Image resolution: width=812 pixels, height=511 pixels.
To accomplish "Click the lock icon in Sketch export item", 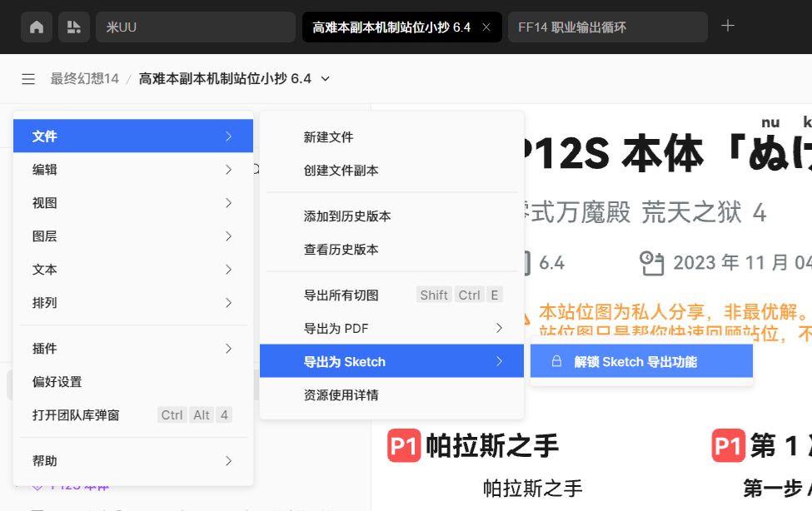I will click(x=556, y=361).
